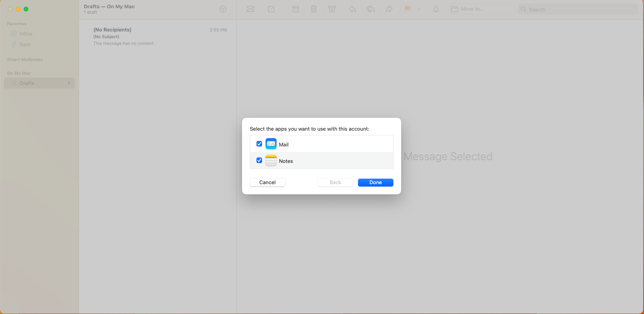The height and width of the screenshot is (314, 644).
Task: Click the Sent paper-plane icon
Action: click(14, 45)
